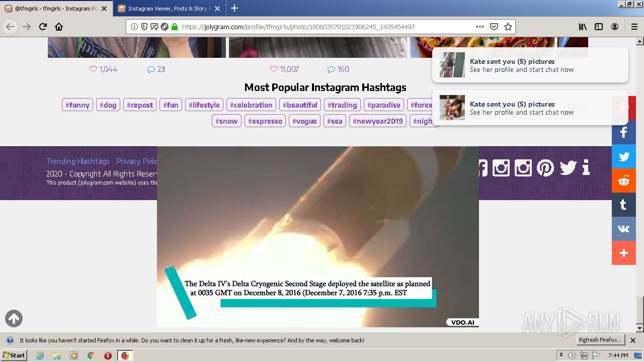Select the #fun hashtag

[x=171, y=105]
